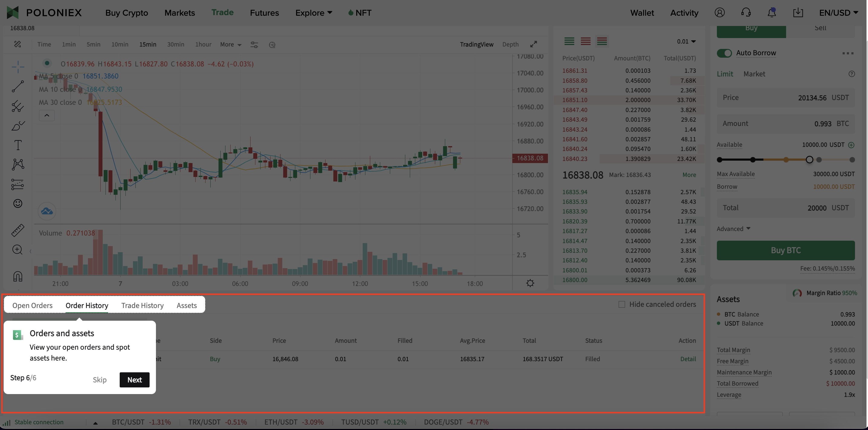Check the Hide canceled orders box
Image resolution: width=868 pixels, height=430 pixels.
(622, 304)
